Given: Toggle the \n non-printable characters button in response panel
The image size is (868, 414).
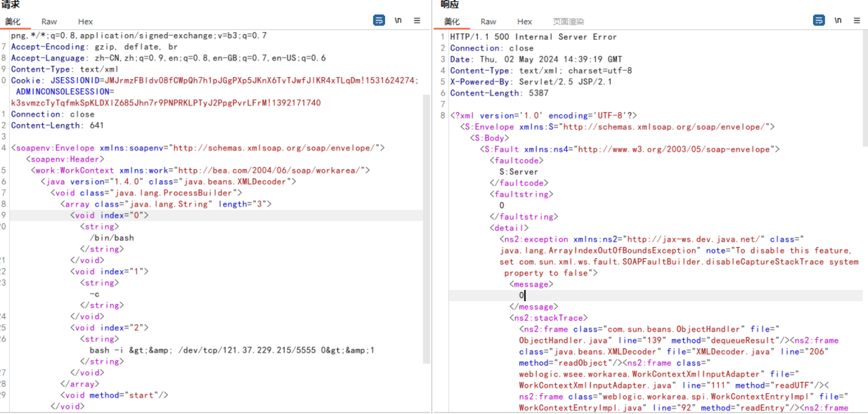Looking at the screenshot, I should point(838,20).
